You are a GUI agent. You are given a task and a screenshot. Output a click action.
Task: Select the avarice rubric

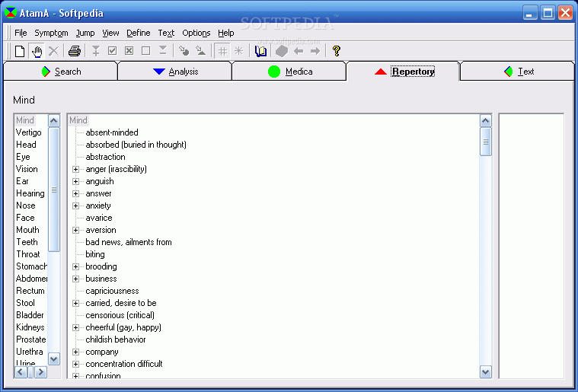[x=99, y=218]
